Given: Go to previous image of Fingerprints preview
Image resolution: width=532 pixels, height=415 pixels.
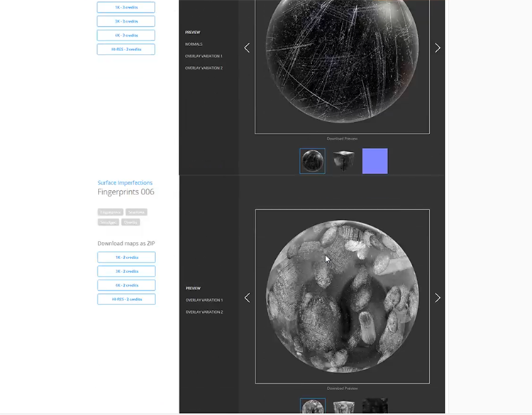Looking at the screenshot, I should click(x=247, y=297).
